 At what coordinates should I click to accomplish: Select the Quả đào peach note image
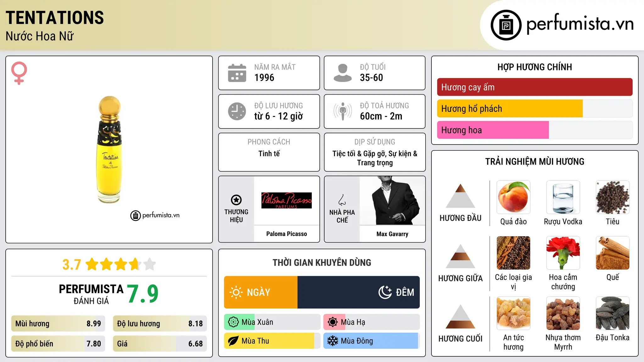(x=514, y=197)
